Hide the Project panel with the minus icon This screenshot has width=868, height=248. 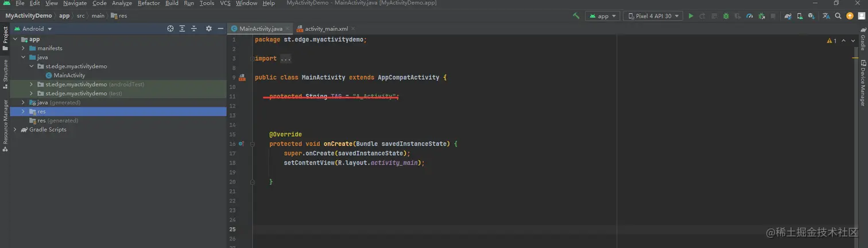[220, 29]
